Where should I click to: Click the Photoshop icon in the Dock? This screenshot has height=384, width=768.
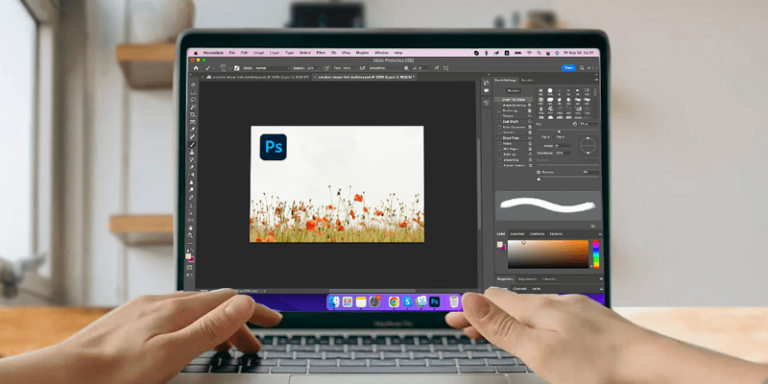pos(434,302)
